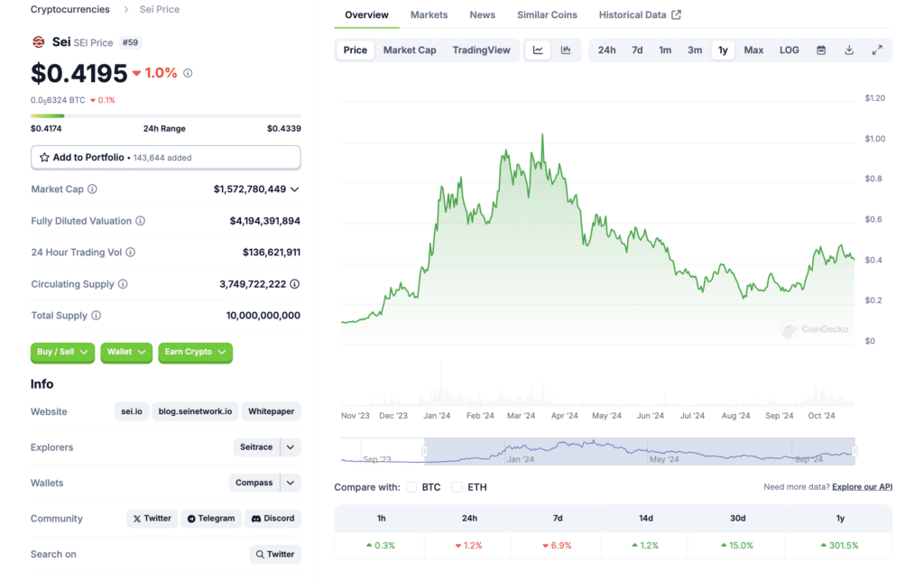Open blog.seinetwork.io link
This screenshot has height=580, width=924.
pos(195,411)
